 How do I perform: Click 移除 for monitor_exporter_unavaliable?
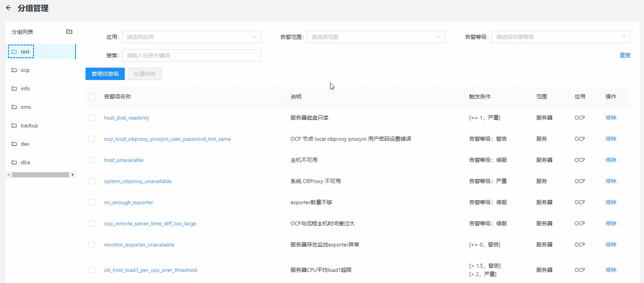611,245
